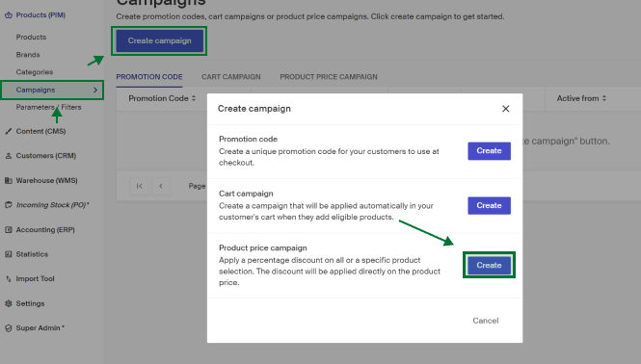Click the Warehouse (WMS) icon
Screen dimensions: 641x364
point(8,181)
